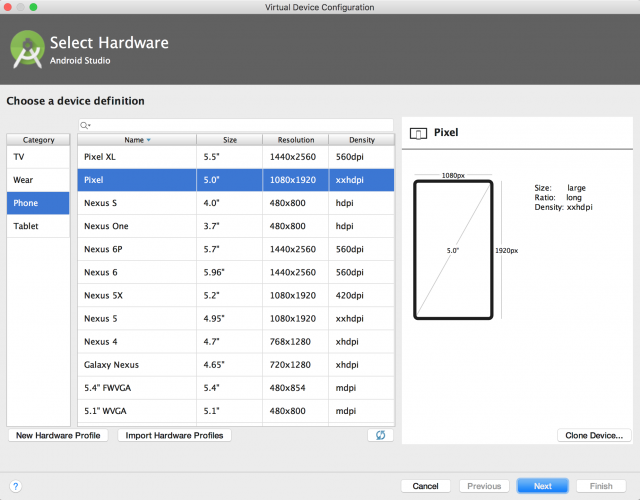Click the Pixel device icon in preview

(x=419, y=132)
